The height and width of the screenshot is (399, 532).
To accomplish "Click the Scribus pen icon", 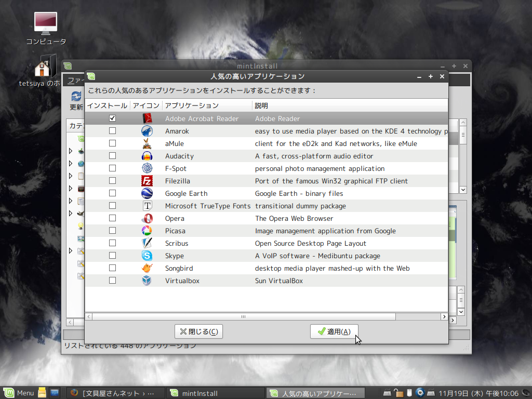I will click(147, 243).
